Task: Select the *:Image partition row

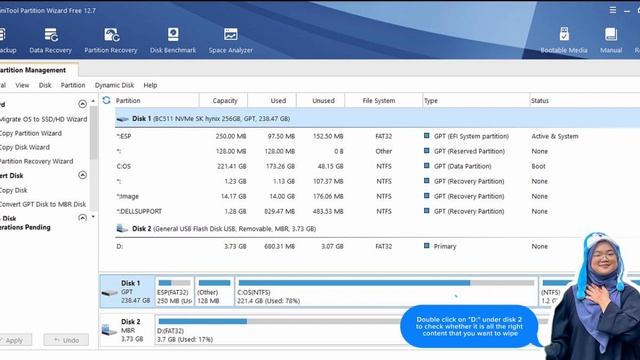Action: click(x=377, y=196)
